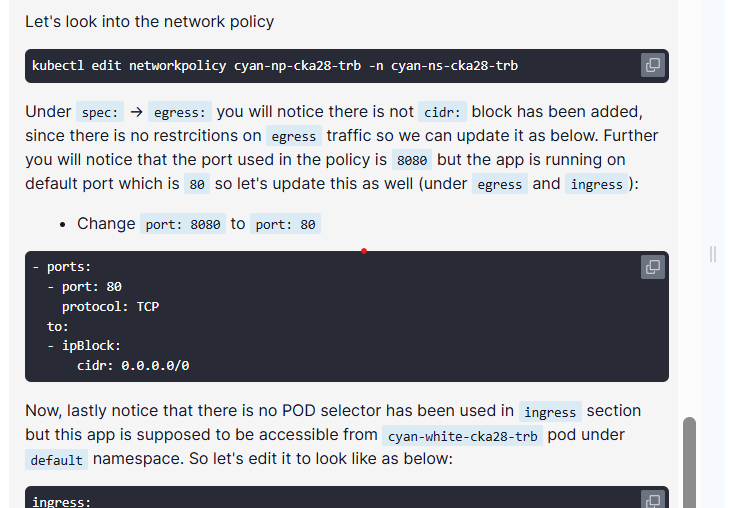Click the 'protocol: TCP' line in the code block
The image size is (733, 508).
[x=110, y=307]
